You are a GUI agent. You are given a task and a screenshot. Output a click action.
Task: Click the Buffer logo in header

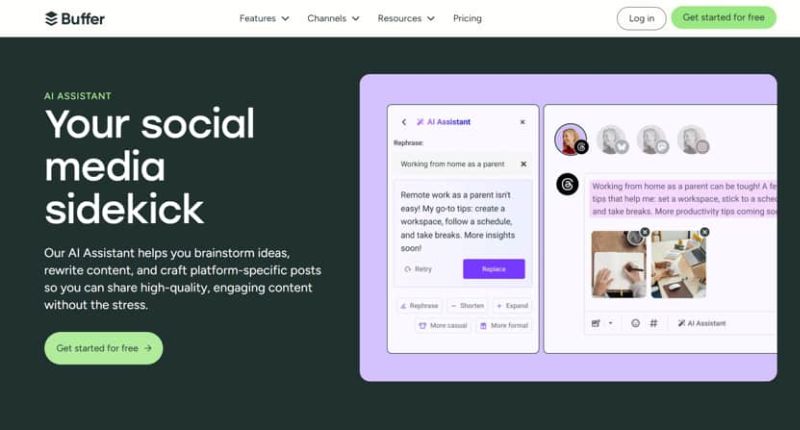pos(74,19)
